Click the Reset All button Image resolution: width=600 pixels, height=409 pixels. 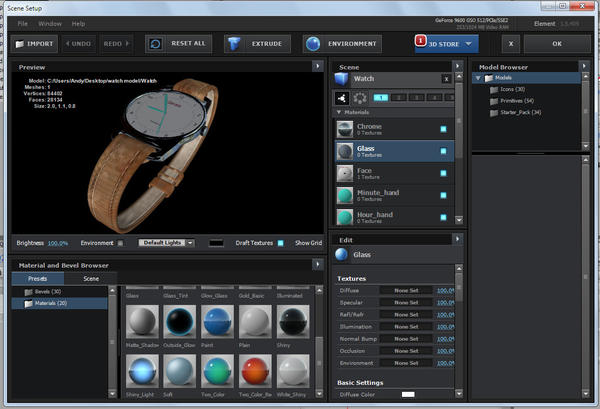tap(178, 44)
